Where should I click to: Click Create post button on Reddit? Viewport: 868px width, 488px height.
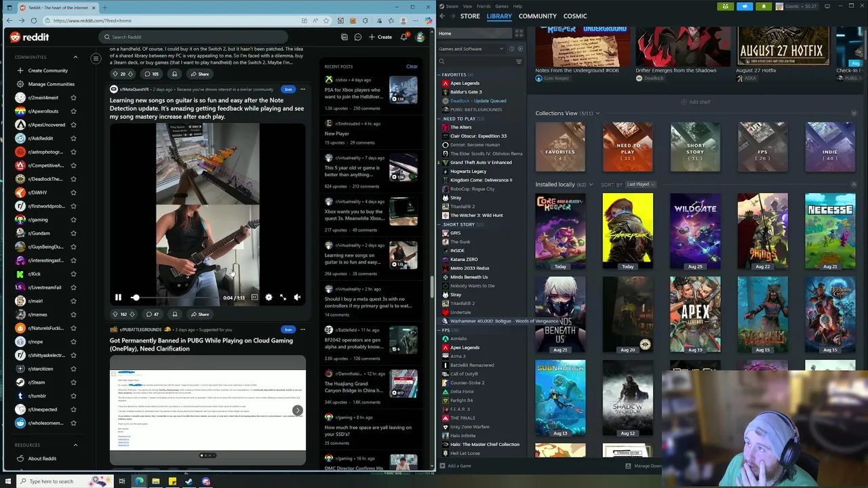[x=380, y=37]
